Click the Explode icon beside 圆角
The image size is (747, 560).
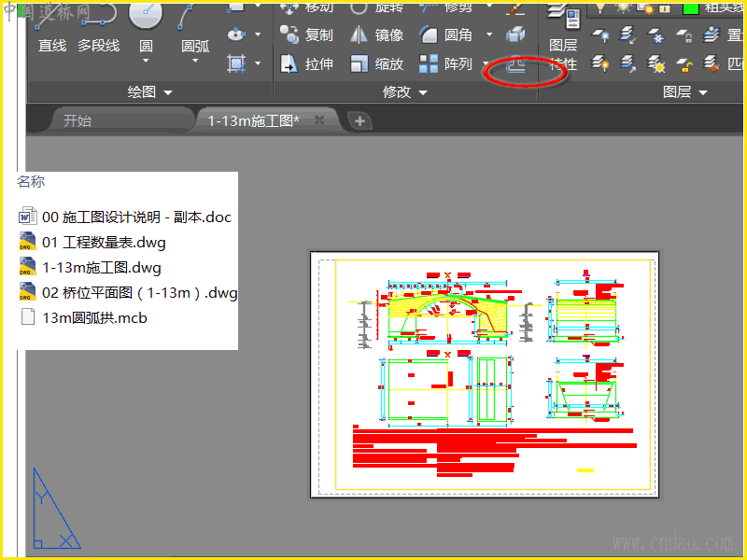tap(515, 35)
